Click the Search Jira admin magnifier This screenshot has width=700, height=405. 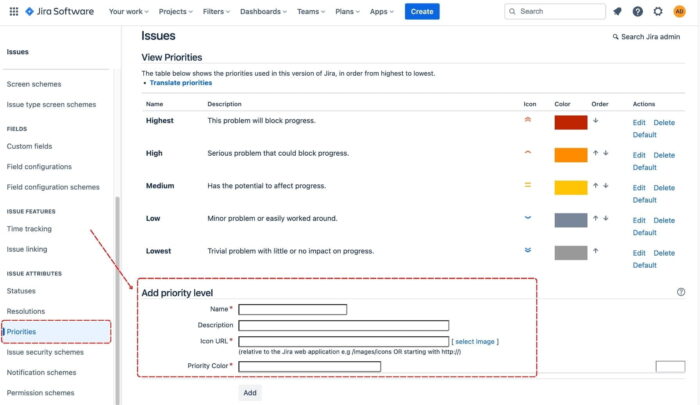(615, 37)
